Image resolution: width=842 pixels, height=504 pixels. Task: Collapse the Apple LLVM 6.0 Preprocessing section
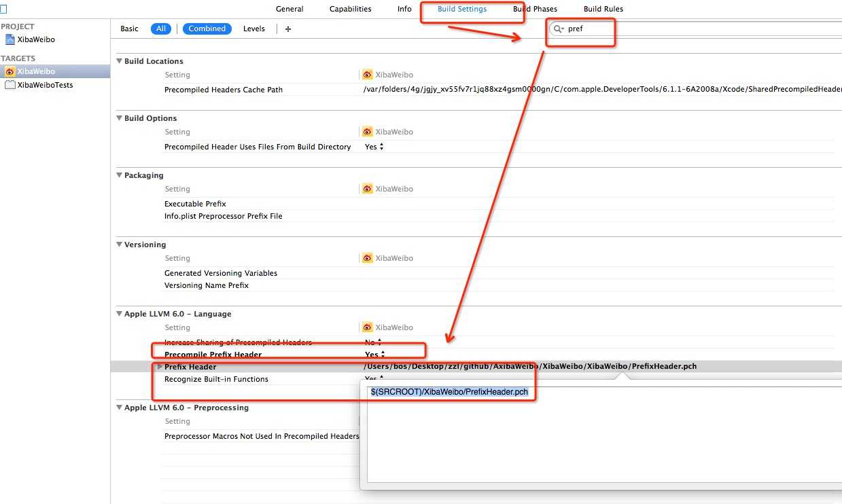click(120, 408)
